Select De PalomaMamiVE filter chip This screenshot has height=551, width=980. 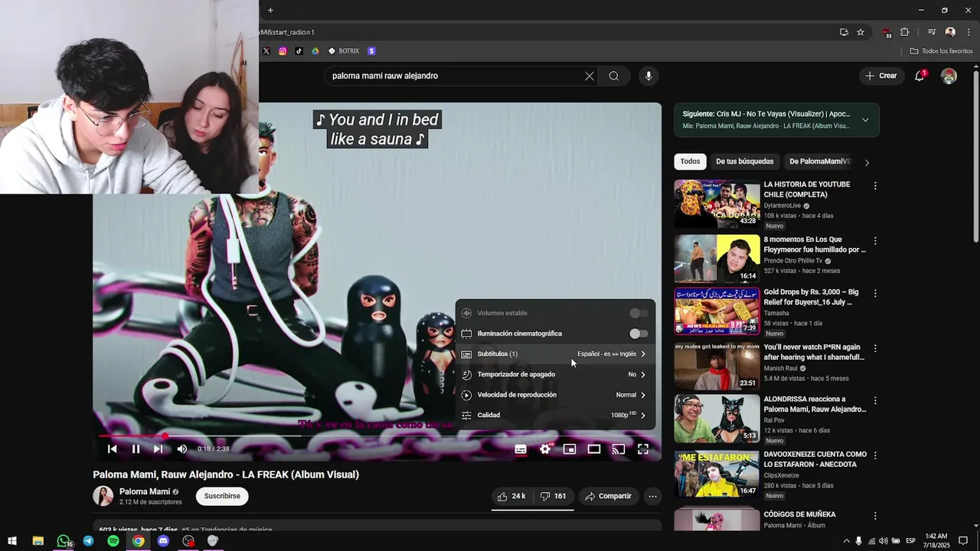pyautogui.click(x=820, y=161)
